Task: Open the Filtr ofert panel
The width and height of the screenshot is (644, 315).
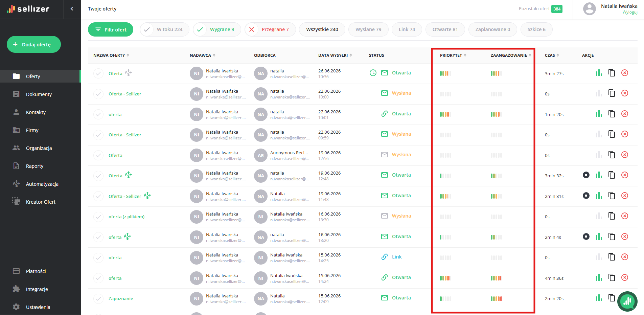Action: 111,29
